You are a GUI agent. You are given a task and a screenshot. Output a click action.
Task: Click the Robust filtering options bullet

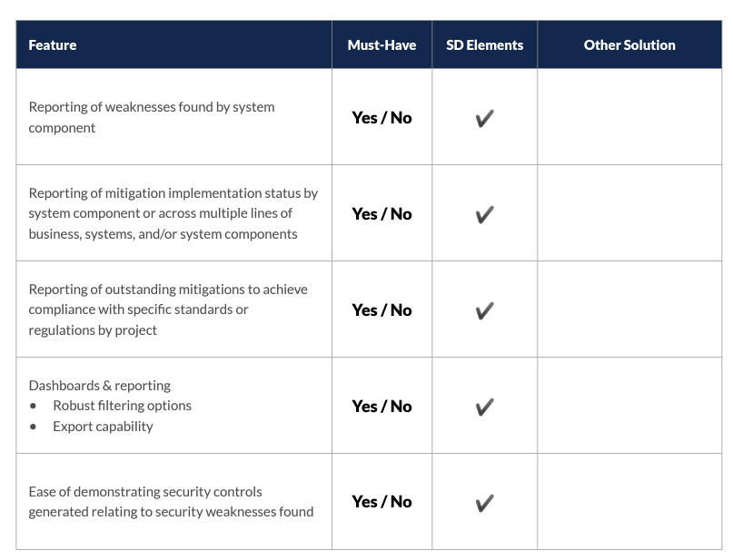point(122,406)
